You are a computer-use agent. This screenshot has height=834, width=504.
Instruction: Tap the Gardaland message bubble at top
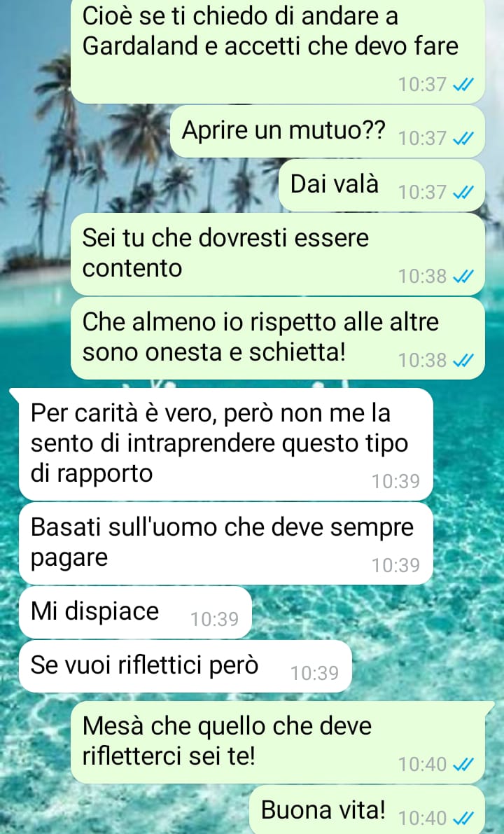277,52
